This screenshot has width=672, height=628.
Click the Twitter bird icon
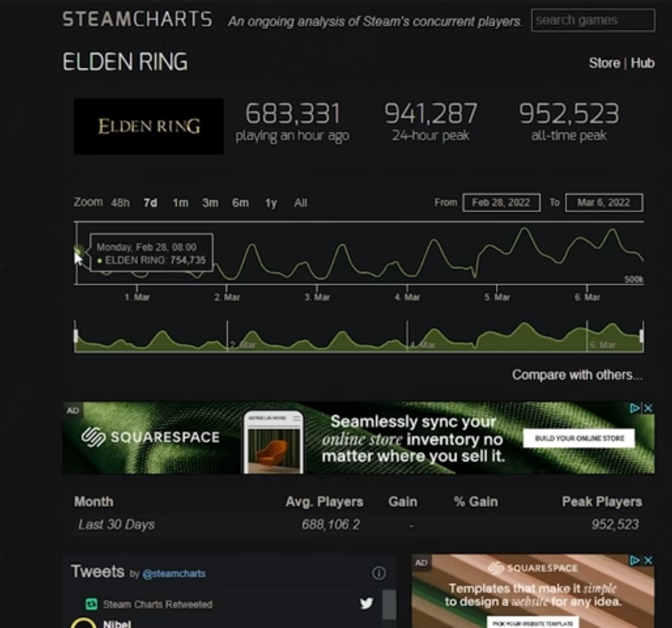pyautogui.click(x=367, y=603)
